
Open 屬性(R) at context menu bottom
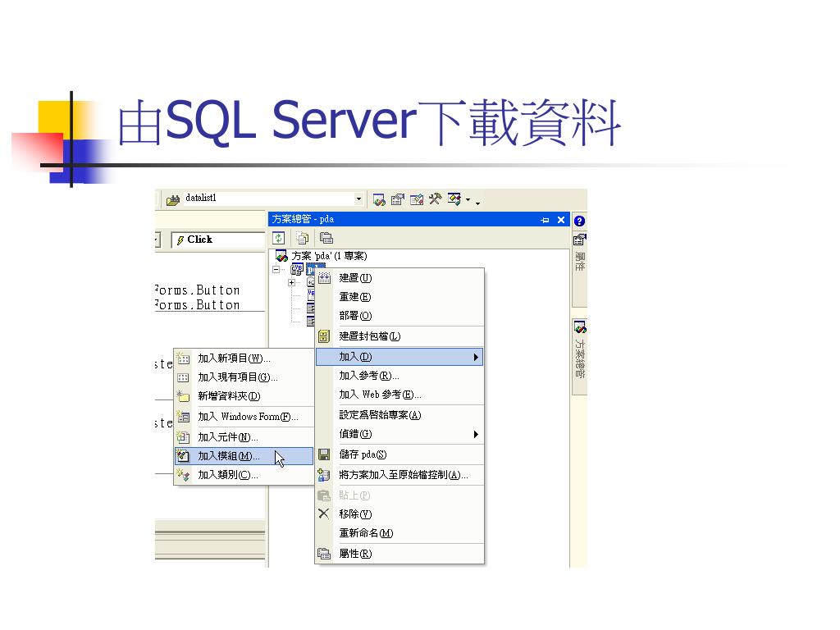(x=399, y=554)
